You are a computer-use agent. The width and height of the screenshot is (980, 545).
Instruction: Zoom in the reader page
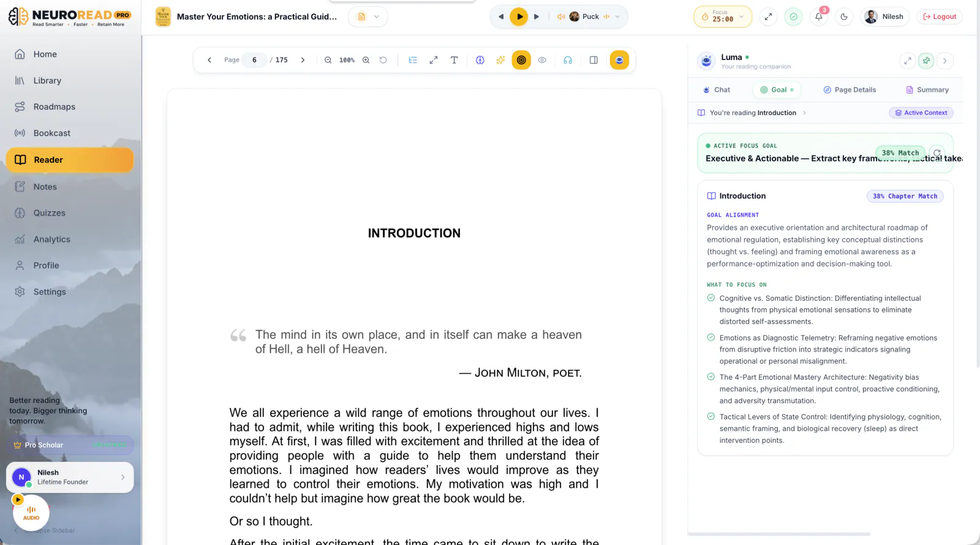pyautogui.click(x=366, y=60)
